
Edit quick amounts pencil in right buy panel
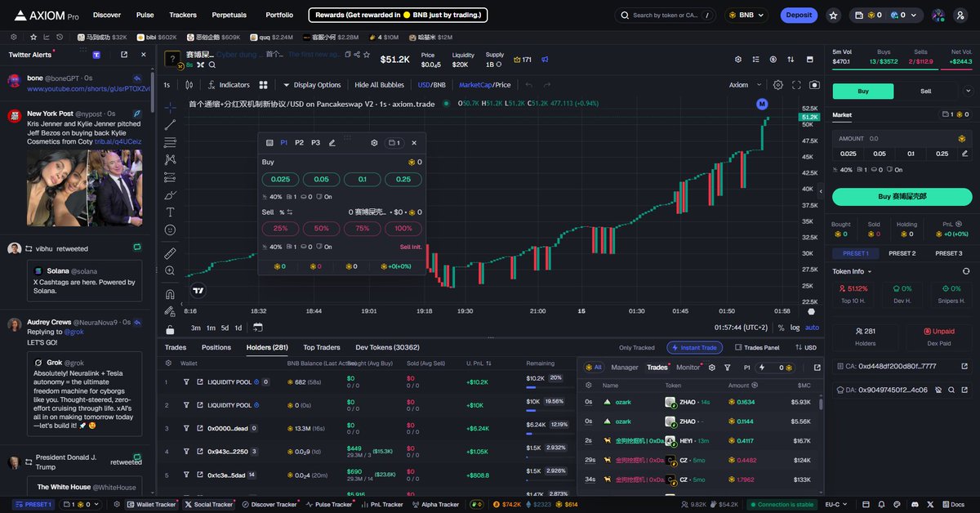pyautogui.click(x=964, y=154)
